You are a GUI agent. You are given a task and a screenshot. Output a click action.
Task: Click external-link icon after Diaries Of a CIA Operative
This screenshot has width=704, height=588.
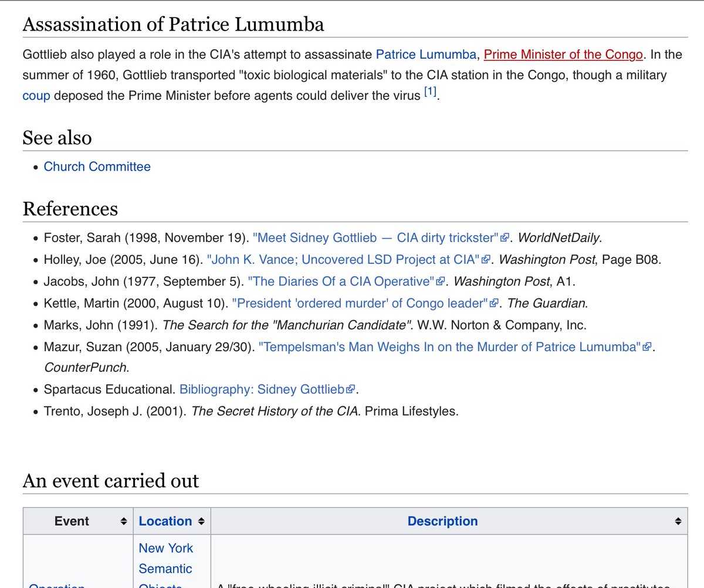tap(441, 281)
